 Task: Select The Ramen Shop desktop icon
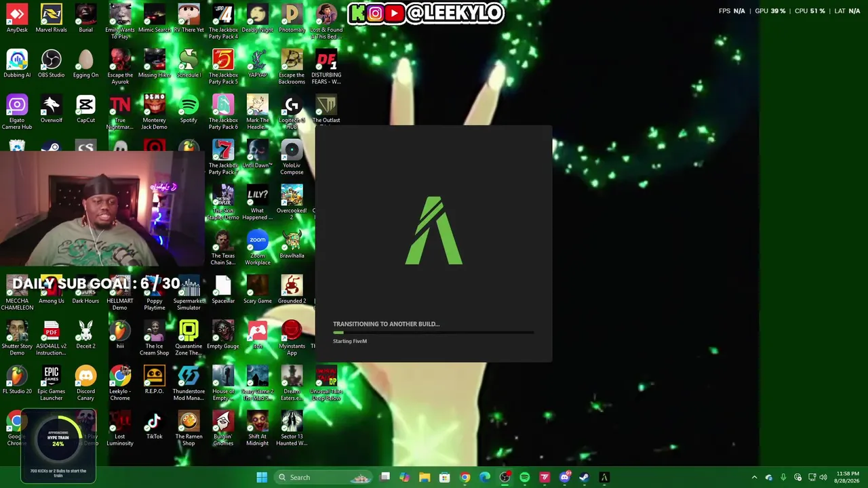[x=189, y=428]
